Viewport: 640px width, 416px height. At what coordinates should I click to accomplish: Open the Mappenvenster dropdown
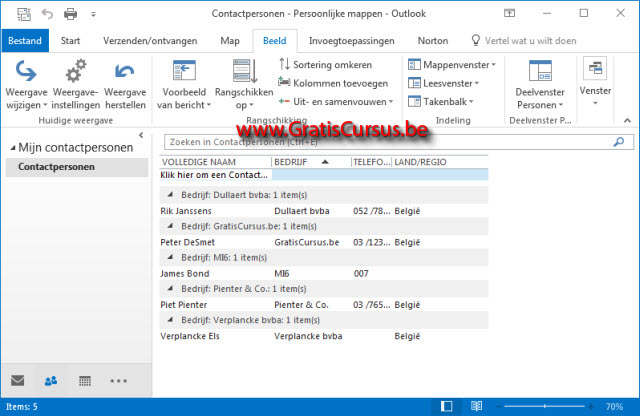click(452, 65)
